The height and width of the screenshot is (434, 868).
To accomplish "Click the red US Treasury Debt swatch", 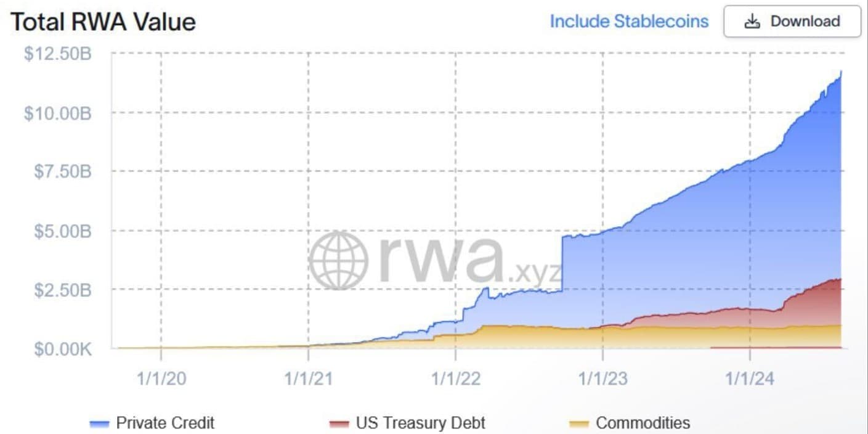I will [339, 424].
